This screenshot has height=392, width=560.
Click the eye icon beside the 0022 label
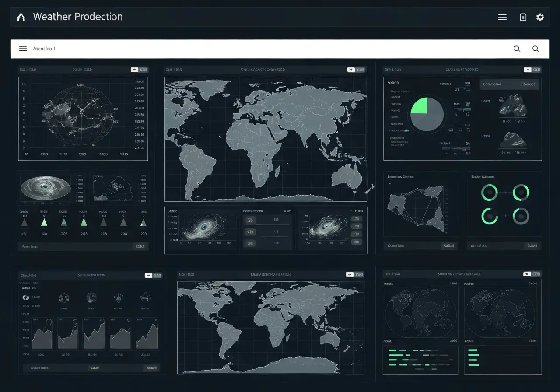click(x=25, y=297)
